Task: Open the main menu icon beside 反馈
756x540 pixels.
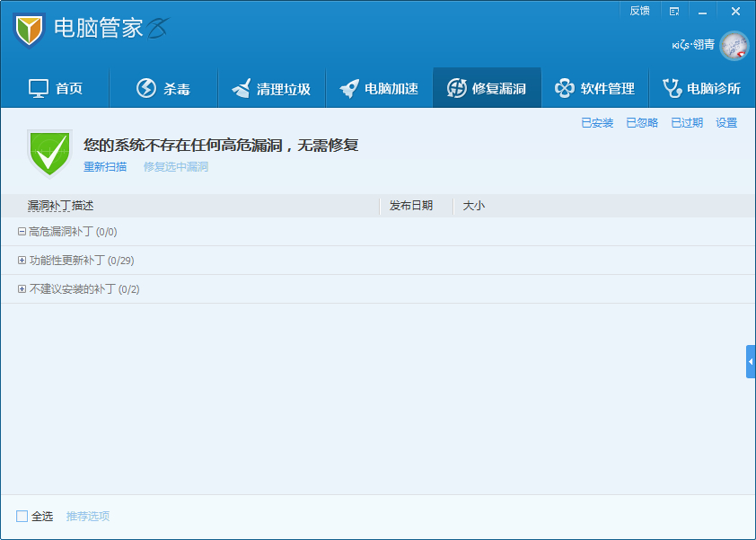Action: click(x=674, y=12)
